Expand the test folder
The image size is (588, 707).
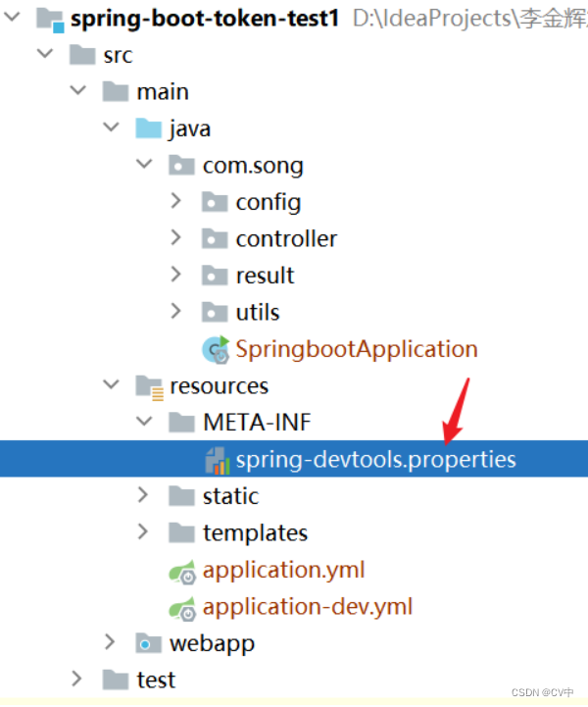pos(76,679)
